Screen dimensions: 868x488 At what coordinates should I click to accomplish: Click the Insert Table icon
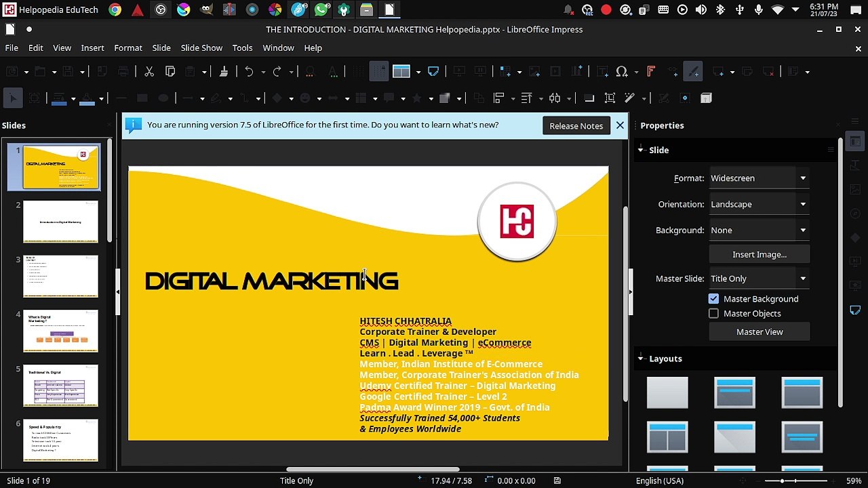tap(505, 72)
